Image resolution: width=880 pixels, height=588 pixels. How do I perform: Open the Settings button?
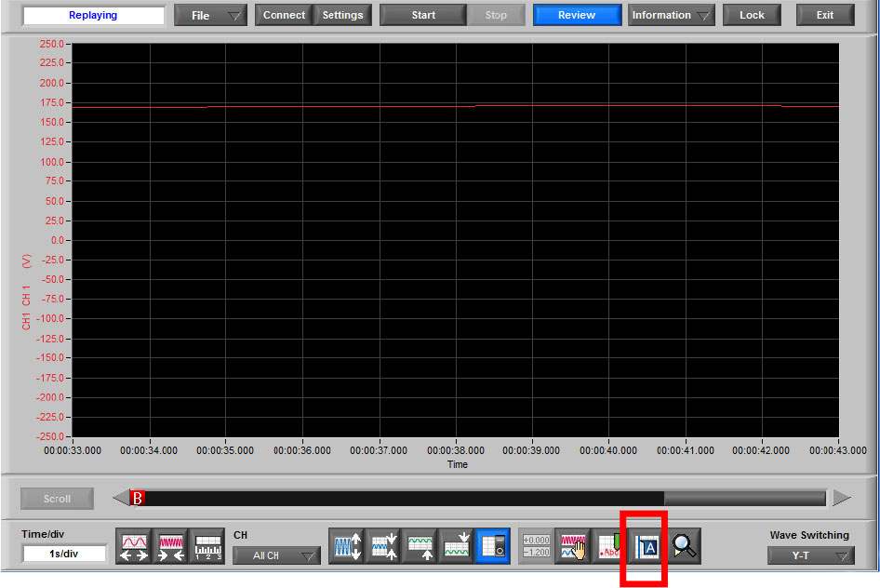coord(342,16)
